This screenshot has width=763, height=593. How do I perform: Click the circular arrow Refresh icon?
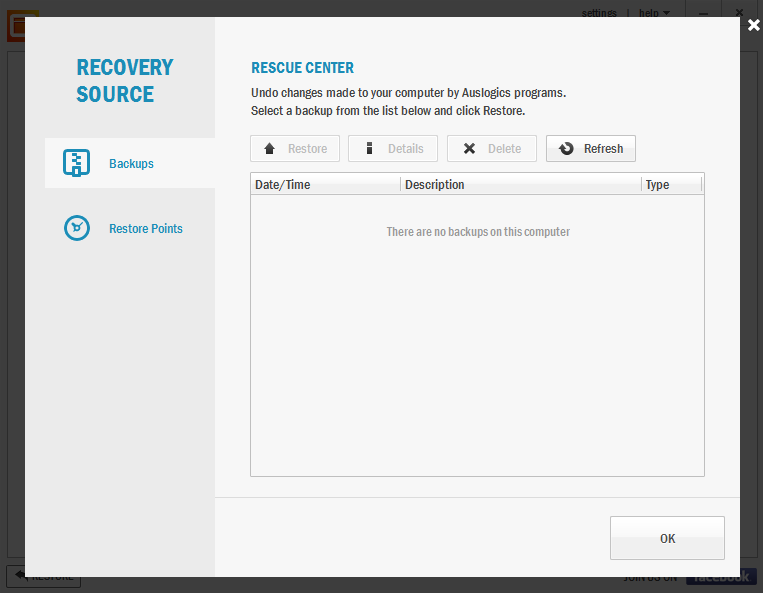[567, 149]
